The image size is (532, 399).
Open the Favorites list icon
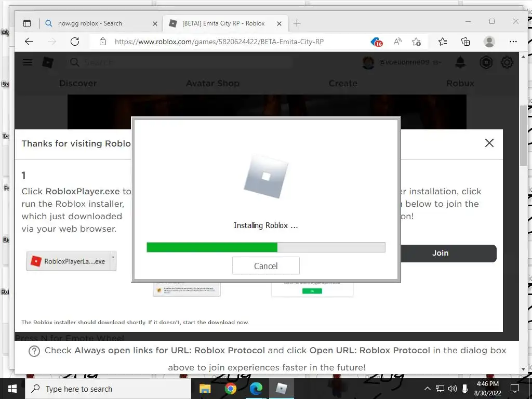443,42
